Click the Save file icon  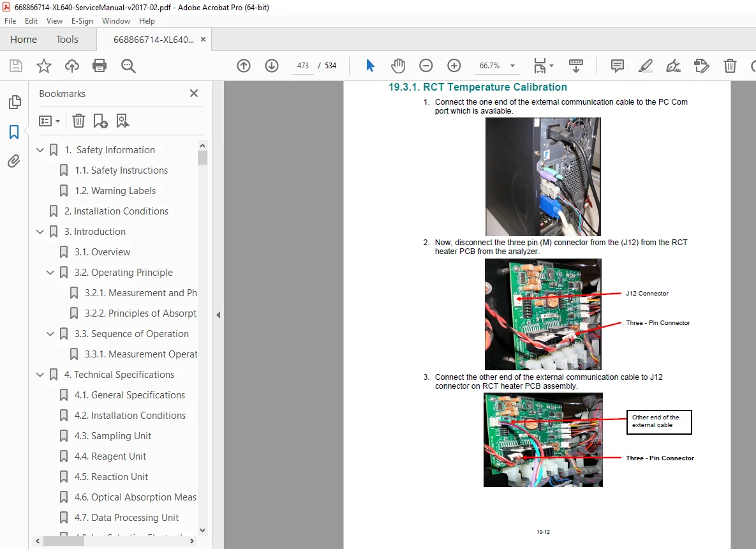(x=16, y=66)
